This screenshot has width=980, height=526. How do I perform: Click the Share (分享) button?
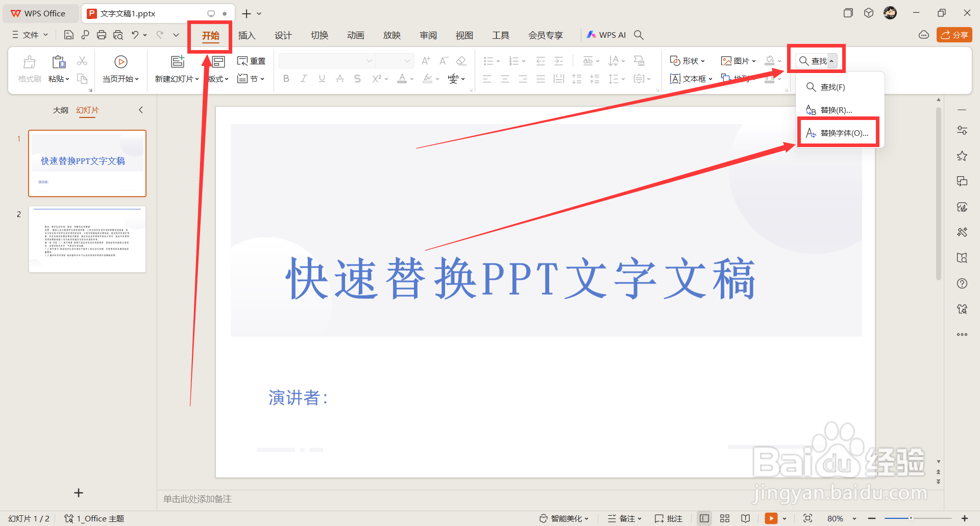point(954,35)
